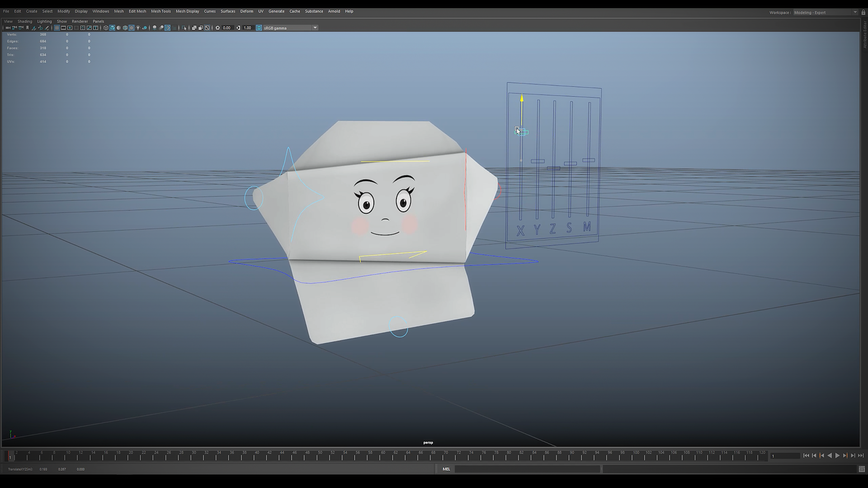
Task: Toggle viewport grid icon
Action: tap(57, 28)
